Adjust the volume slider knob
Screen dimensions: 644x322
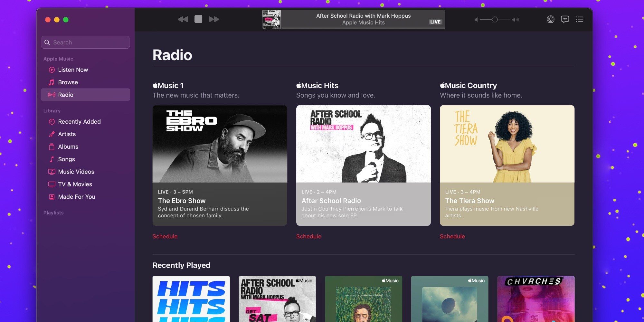coord(495,20)
